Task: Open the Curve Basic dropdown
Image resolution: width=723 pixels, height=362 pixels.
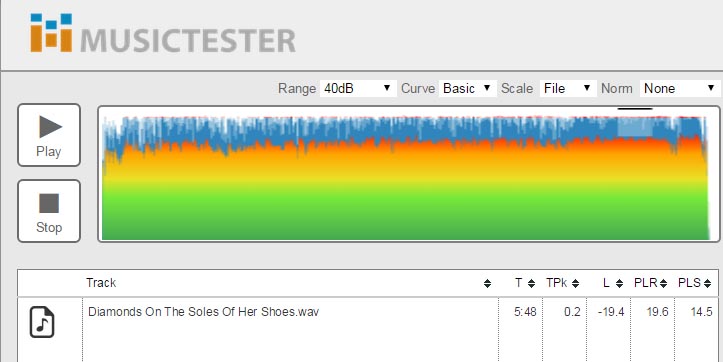Action: pos(468,88)
